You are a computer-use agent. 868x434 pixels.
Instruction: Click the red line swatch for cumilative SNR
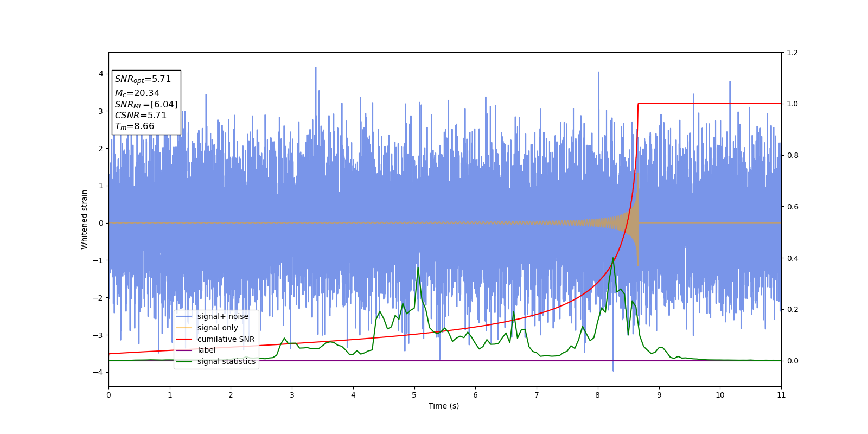(x=184, y=339)
